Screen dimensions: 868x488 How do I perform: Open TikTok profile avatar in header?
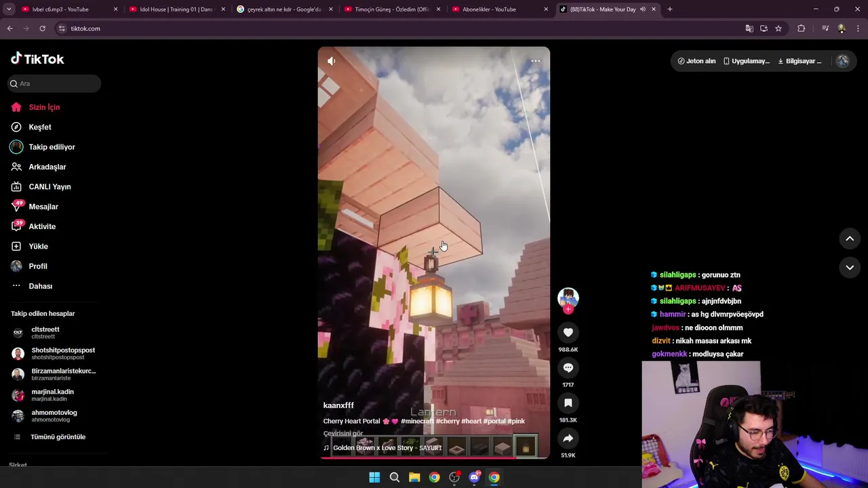[x=843, y=61]
